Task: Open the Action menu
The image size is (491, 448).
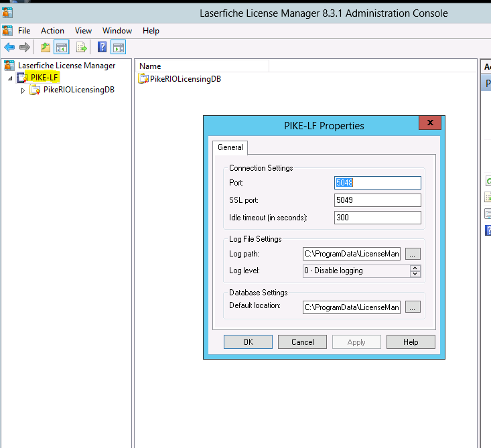Action: [x=52, y=31]
